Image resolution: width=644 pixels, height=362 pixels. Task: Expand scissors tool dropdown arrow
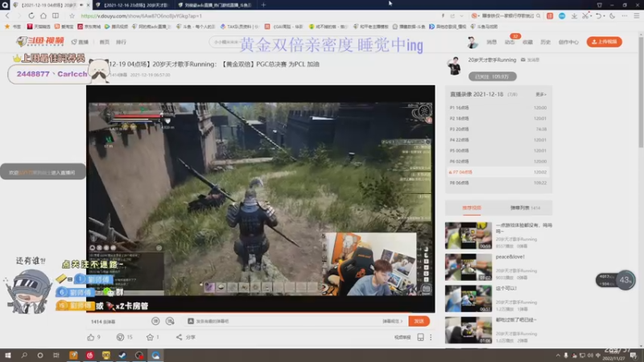tap(591, 16)
